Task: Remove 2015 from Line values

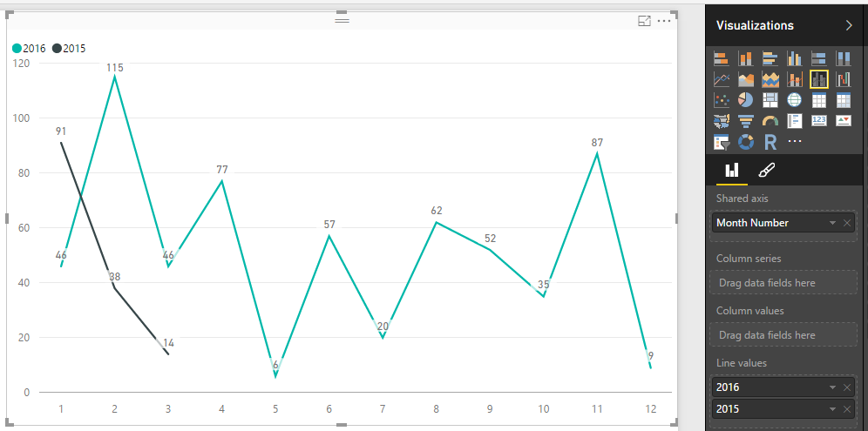Action: [x=846, y=409]
